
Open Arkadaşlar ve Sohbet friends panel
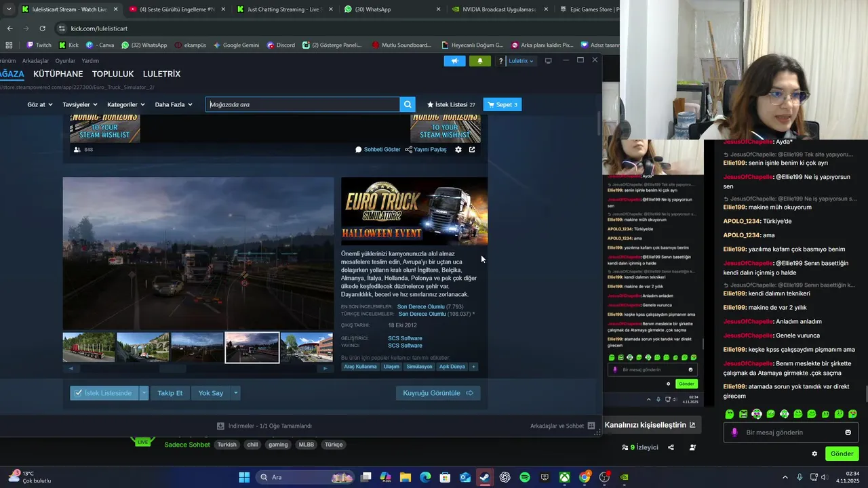[x=562, y=426]
